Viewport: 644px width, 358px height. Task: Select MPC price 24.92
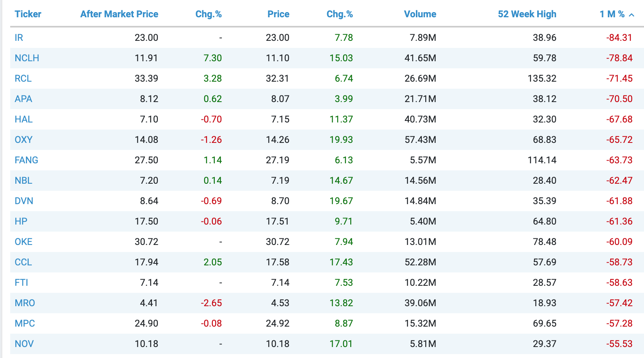[x=278, y=323]
